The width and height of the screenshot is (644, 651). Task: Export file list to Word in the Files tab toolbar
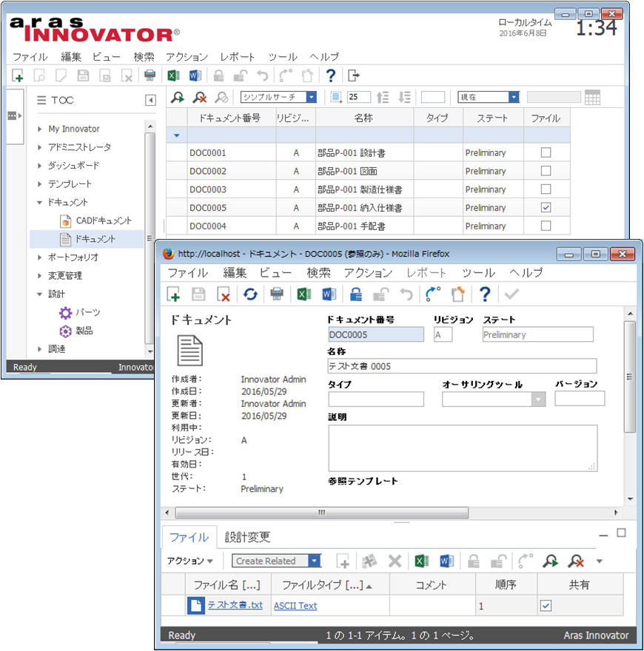click(x=446, y=561)
